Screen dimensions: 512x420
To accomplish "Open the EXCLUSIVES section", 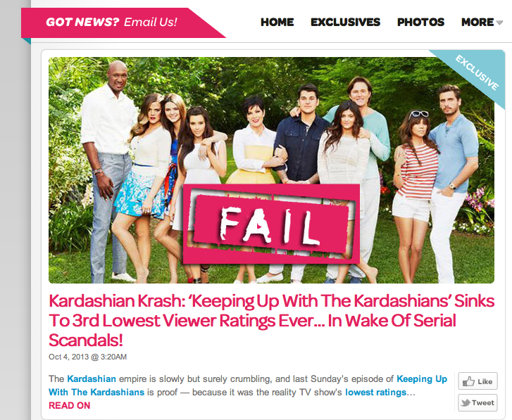I will 346,23.
